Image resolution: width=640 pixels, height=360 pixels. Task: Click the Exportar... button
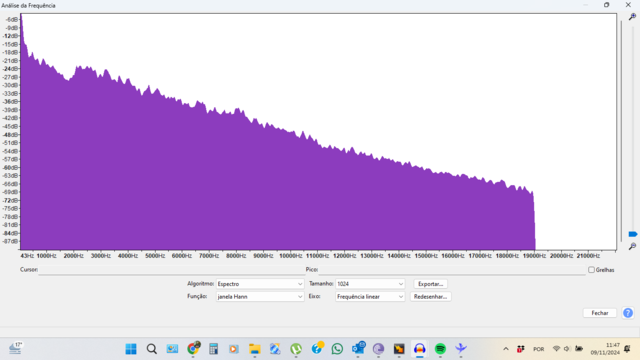(x=430, y=284)
